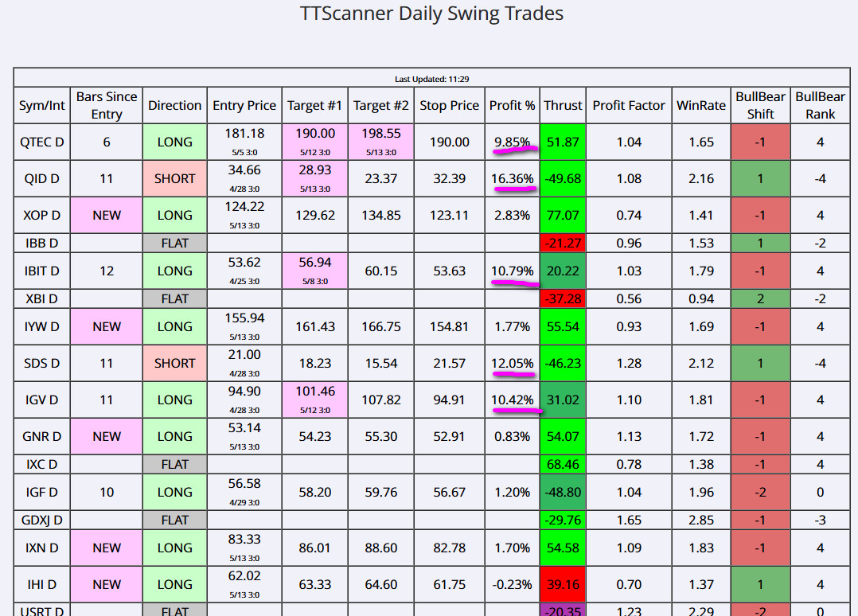
Task: Click the underlined 16.36% profit value
Action: pos(512,178)
